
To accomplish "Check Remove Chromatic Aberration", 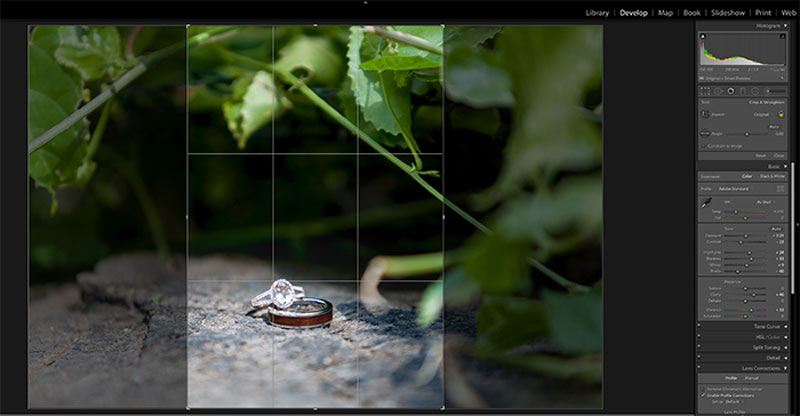I will pyautogui.click(x=703, y=390).
